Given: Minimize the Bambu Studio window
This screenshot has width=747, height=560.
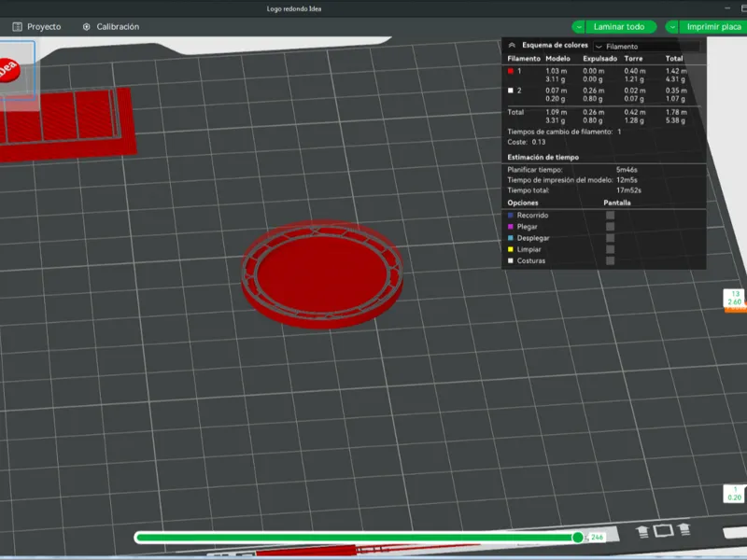Looking at the screenshot, I should coord(727,8).
